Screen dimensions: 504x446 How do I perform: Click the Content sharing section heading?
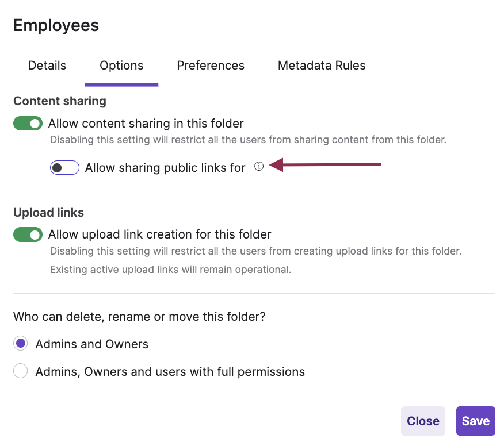pos(60,101)
